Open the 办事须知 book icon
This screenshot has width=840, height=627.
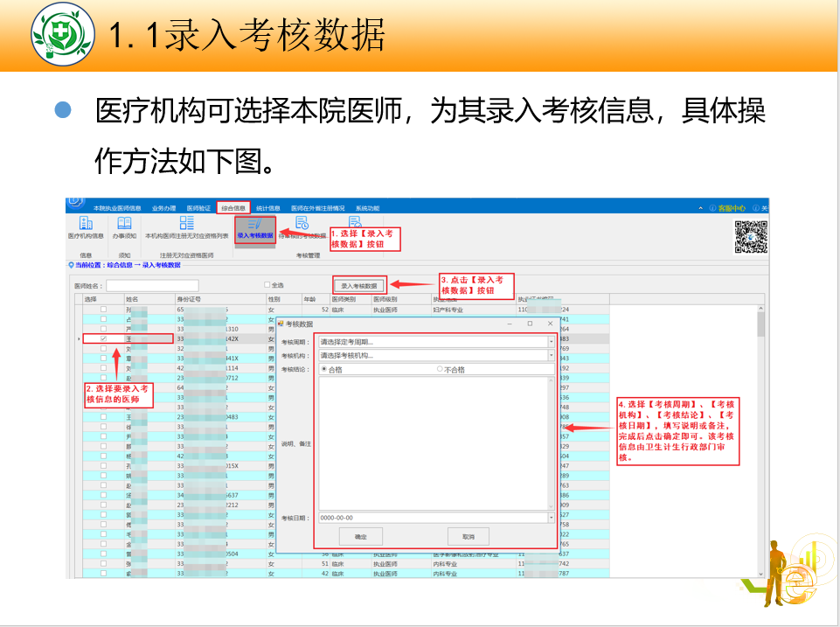[x=124, y=224]
